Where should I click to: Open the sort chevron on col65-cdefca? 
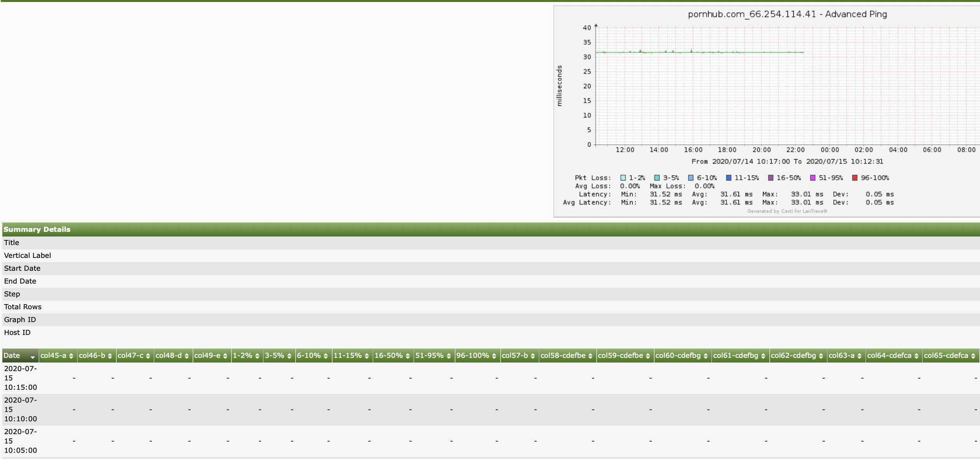(x=974, y=355)
